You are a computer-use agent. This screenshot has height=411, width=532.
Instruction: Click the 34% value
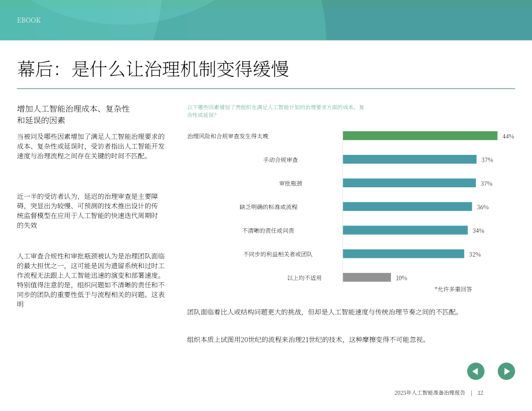click(x=478, y=231)
